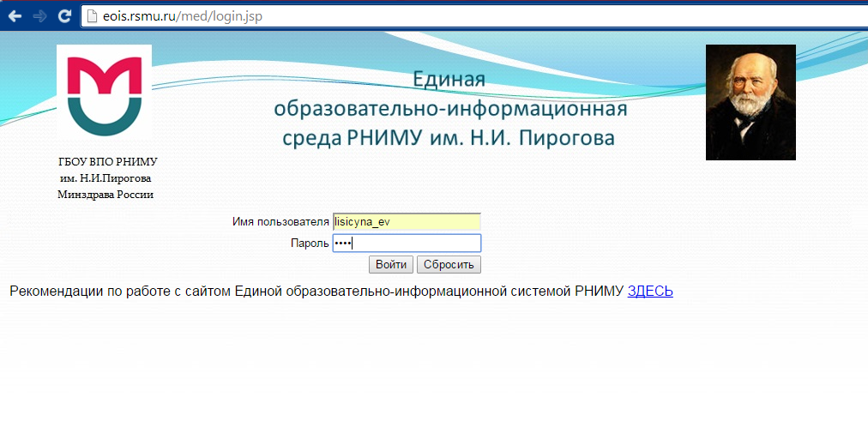This screenshot has height=433, width=868.
Task: Click the heading 'среда РНИМУ им. Н.И. Пирогова'
Action: (449, 138)
